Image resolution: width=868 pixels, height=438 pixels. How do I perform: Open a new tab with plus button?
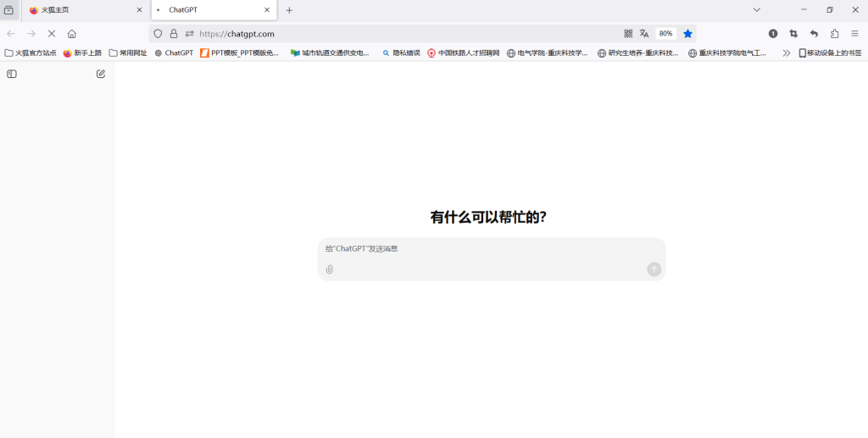(289, 10)
